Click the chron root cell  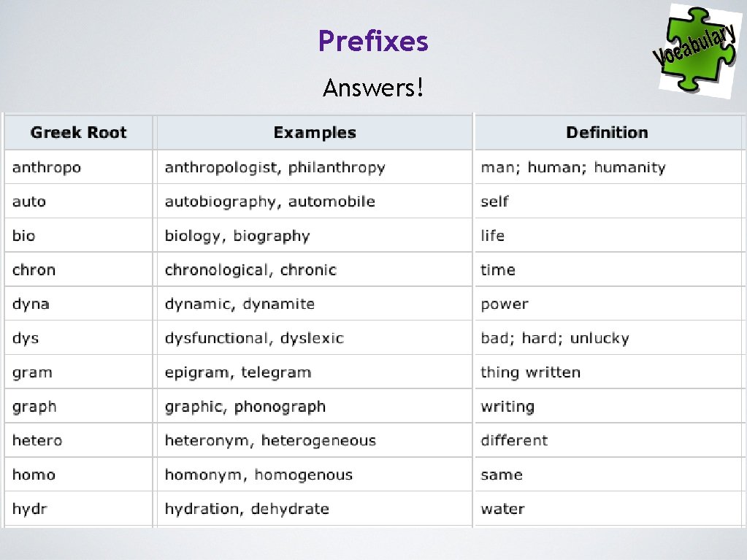tap(34, 270)
